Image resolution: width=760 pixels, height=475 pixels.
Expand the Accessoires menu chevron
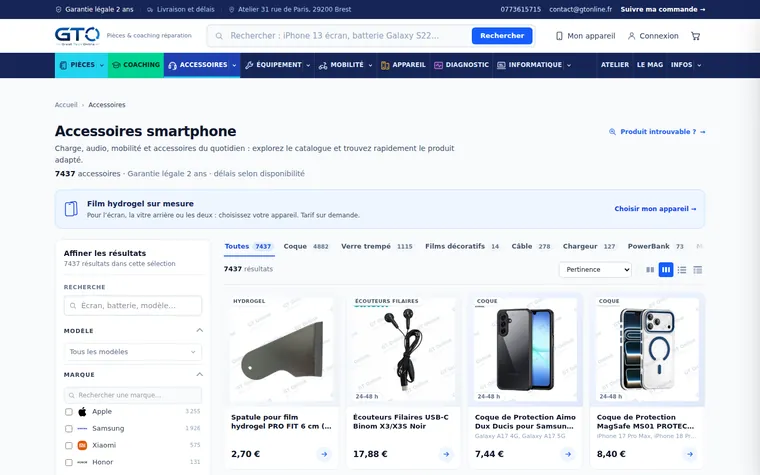coord(234,65)
